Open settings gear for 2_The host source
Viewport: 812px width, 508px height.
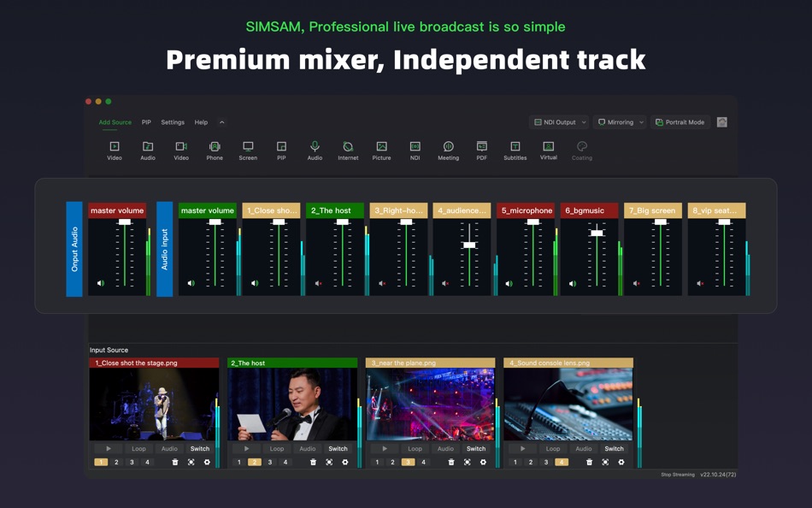point(345,462)
